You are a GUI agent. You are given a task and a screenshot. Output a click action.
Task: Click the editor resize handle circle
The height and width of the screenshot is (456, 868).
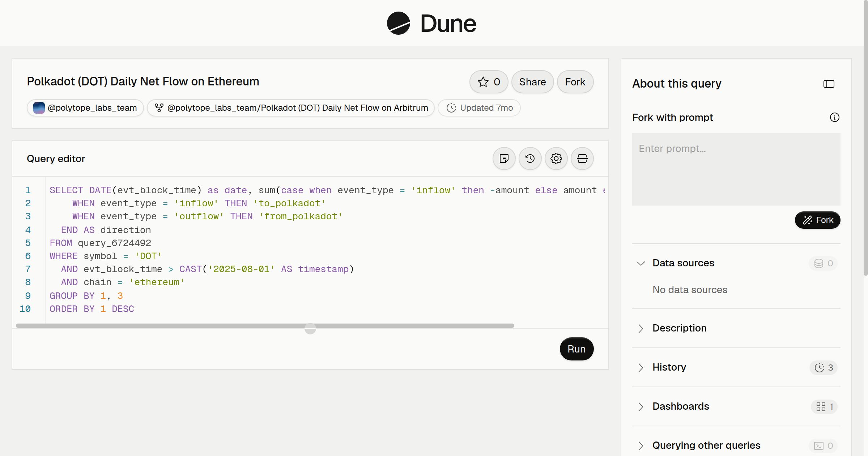(310, 329)
